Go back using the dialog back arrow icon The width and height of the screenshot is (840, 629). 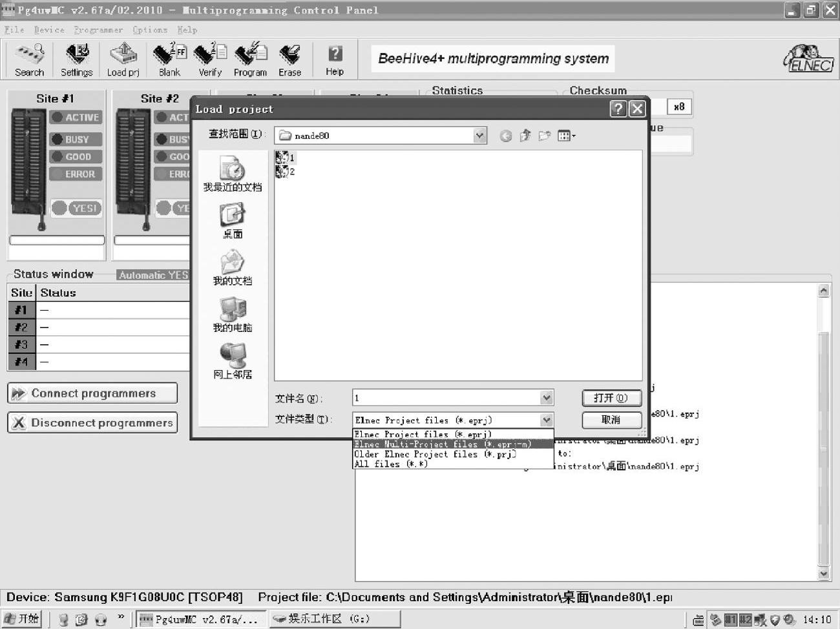pos(506,136)
